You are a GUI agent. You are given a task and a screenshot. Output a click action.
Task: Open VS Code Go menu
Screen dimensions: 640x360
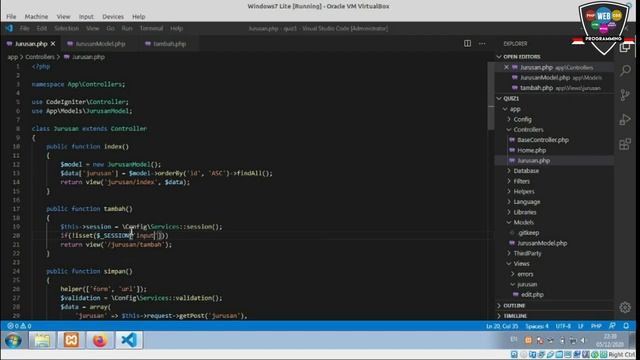point(111,28)
